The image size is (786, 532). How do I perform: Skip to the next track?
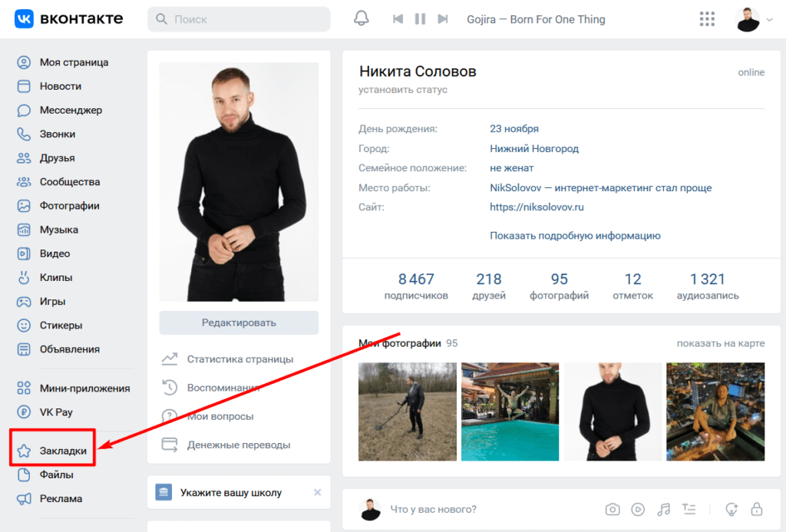pyautogui.click(x=443, y=19)
